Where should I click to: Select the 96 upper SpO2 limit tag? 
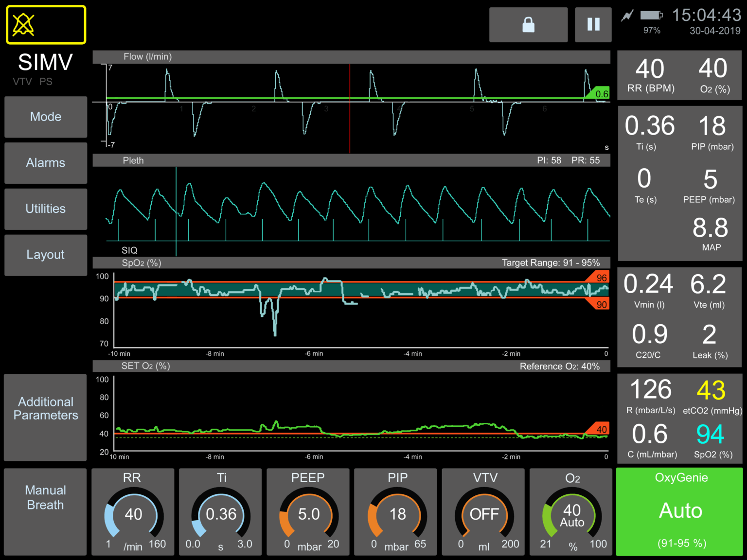600,278
